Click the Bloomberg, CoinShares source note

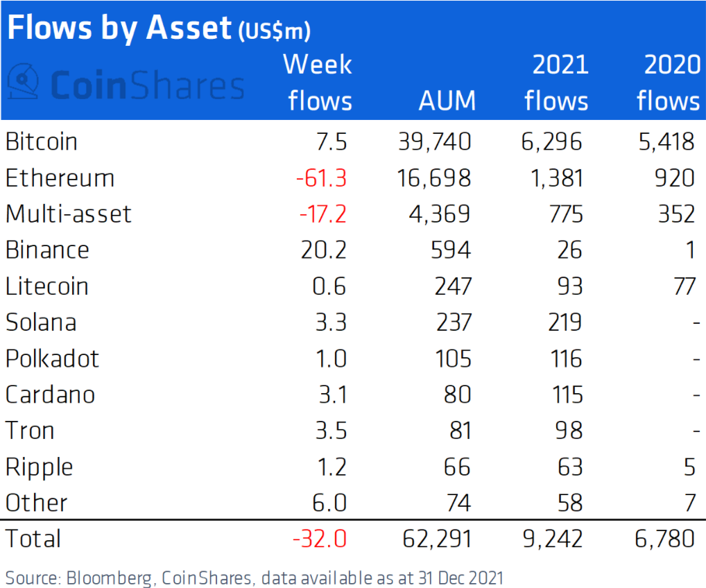(x=254, y=576)
